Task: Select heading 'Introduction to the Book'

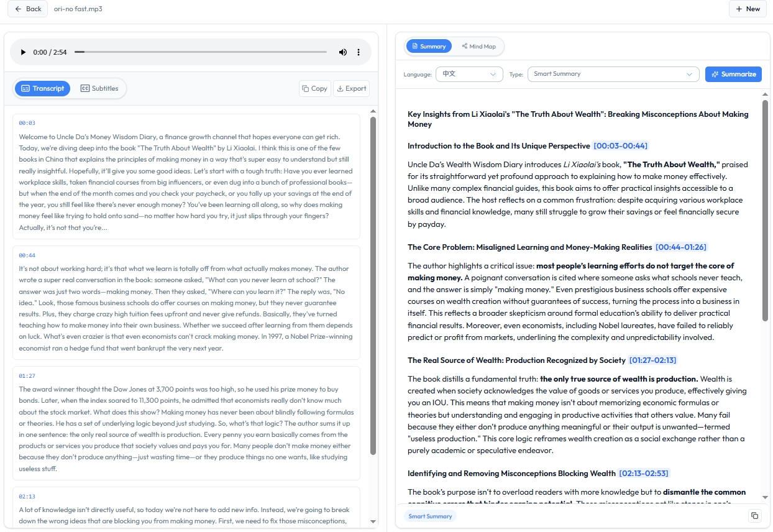Action: [x=498, y=146]
